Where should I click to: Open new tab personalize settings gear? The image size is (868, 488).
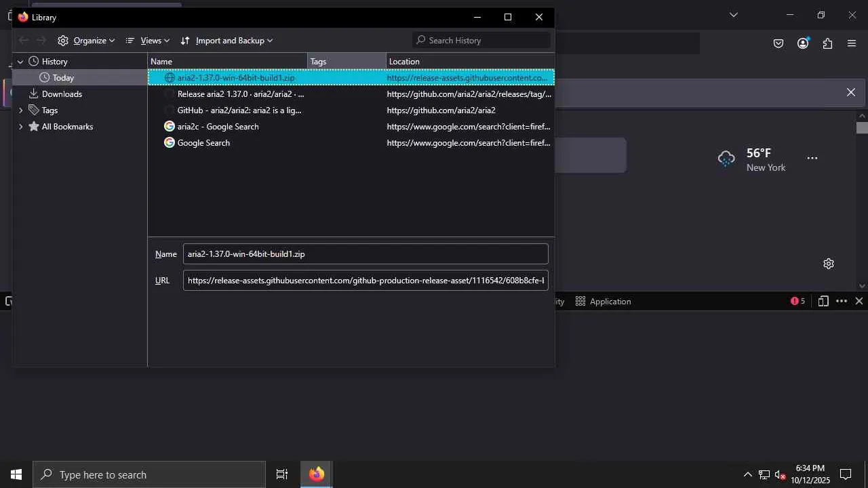829,264
